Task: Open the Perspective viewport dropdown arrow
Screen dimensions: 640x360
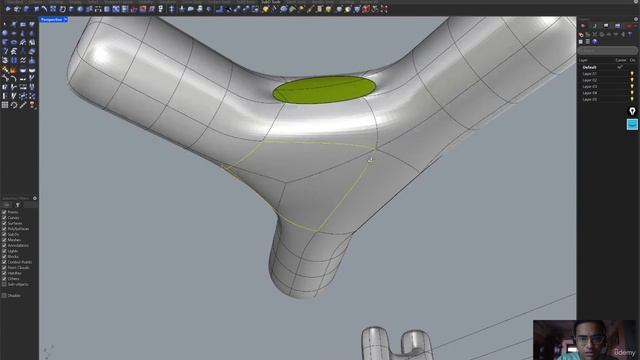Action: (x=65, y=19)
